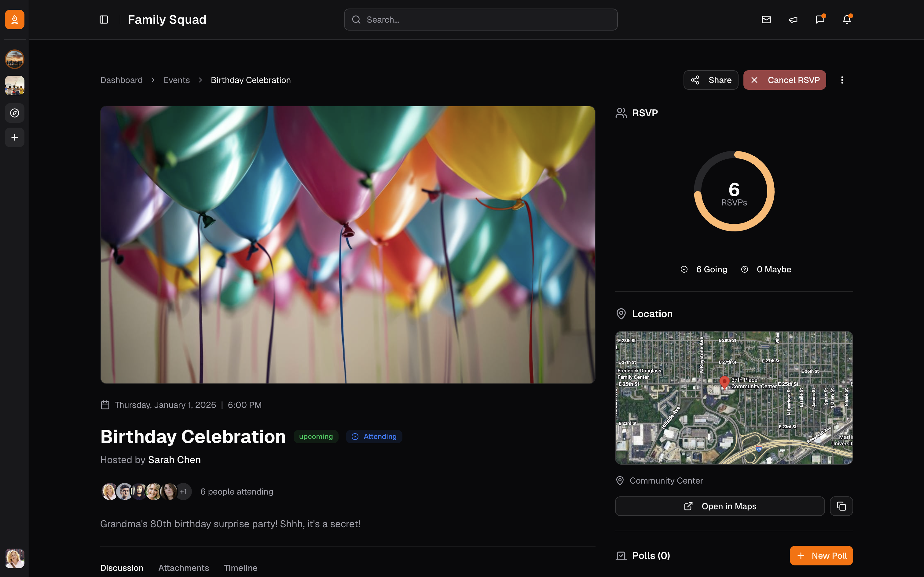Open the chat messages icon
The width and height of the screenshot is (924, 577).
820,20
